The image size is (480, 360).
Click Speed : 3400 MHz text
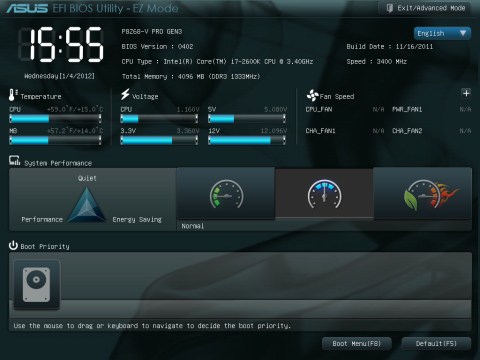point(377,61)
